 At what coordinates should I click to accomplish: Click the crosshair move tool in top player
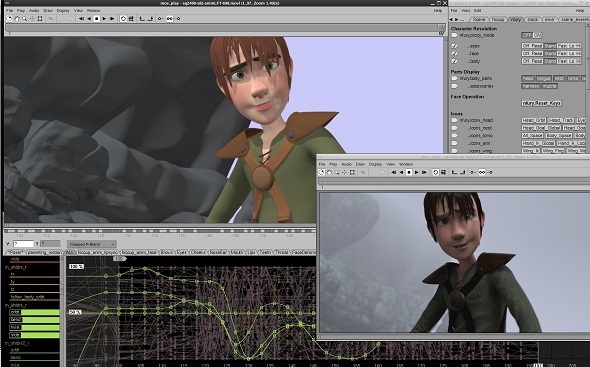point(32,18)
